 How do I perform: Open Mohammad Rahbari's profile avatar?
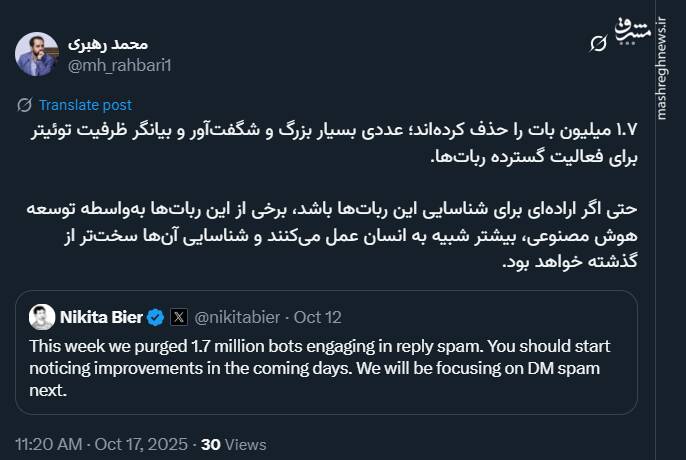pos(36,54)
